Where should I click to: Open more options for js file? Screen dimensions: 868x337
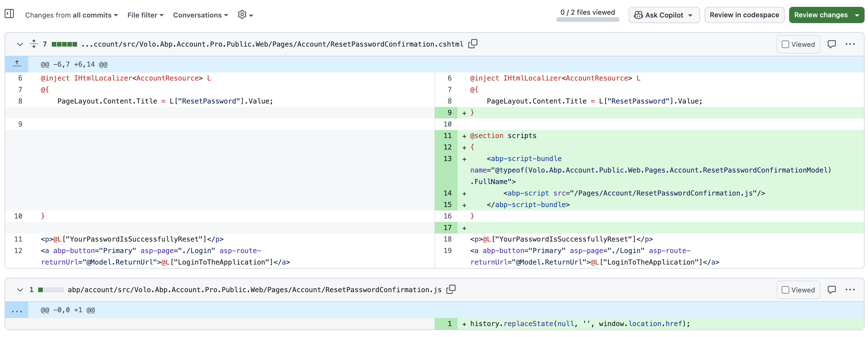pos(850,290)
